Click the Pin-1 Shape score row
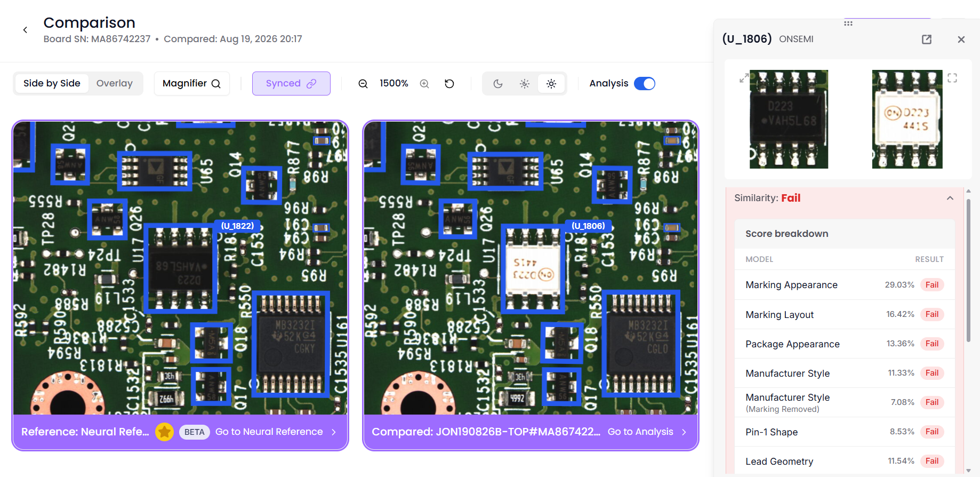This screenshot has height=477, width=980. click(845, 432)
